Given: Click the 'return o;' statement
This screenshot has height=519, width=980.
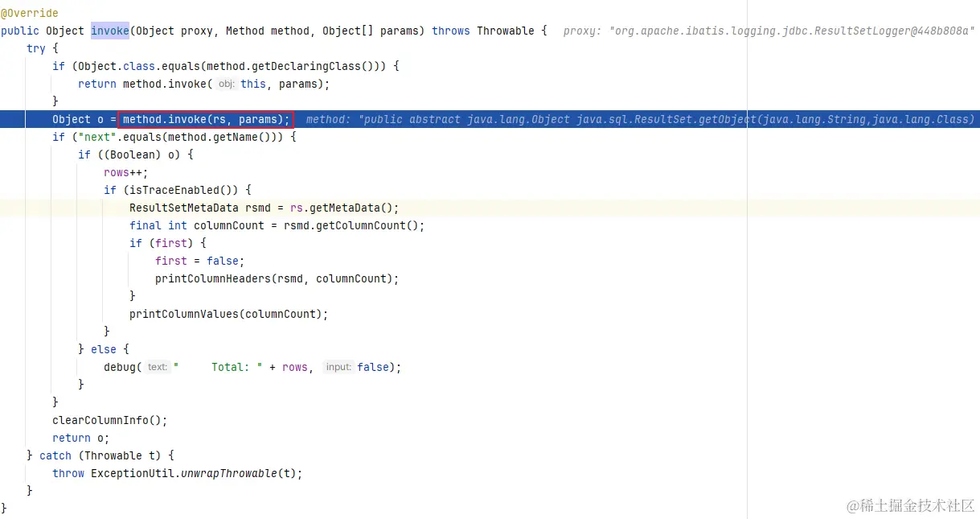Looking at the screenshot, I should click(81, 438).
